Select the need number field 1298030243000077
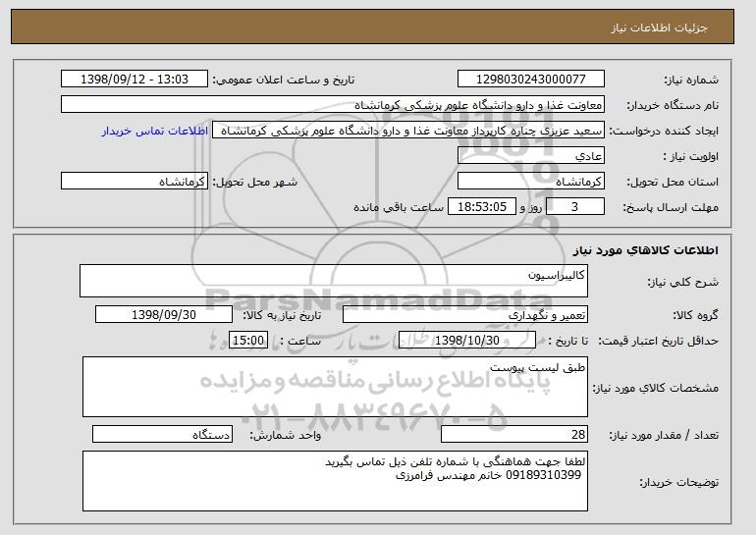Viewport: 756px width, 535px height. coord(531,80)
